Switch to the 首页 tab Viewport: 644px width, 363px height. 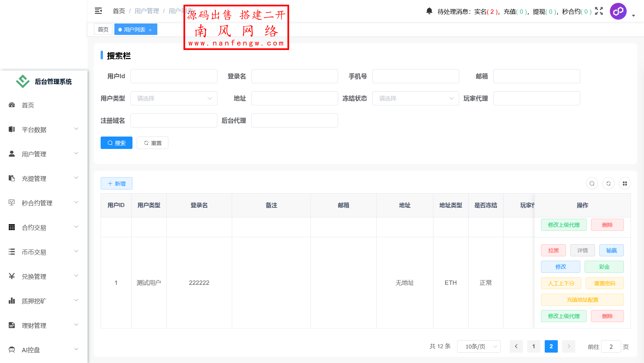pos(103,29)
